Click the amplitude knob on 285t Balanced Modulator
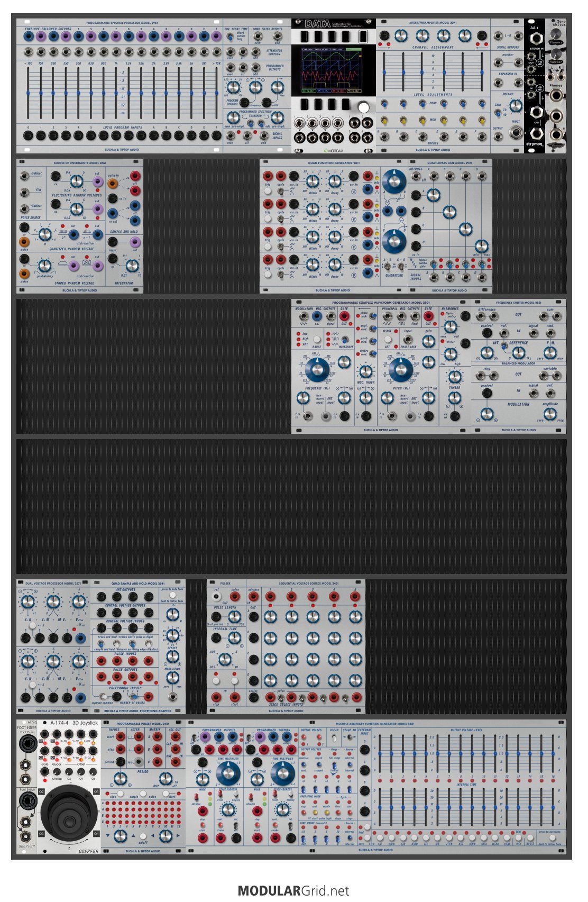This screenshot has height=902, width=588. coord(550,414)
